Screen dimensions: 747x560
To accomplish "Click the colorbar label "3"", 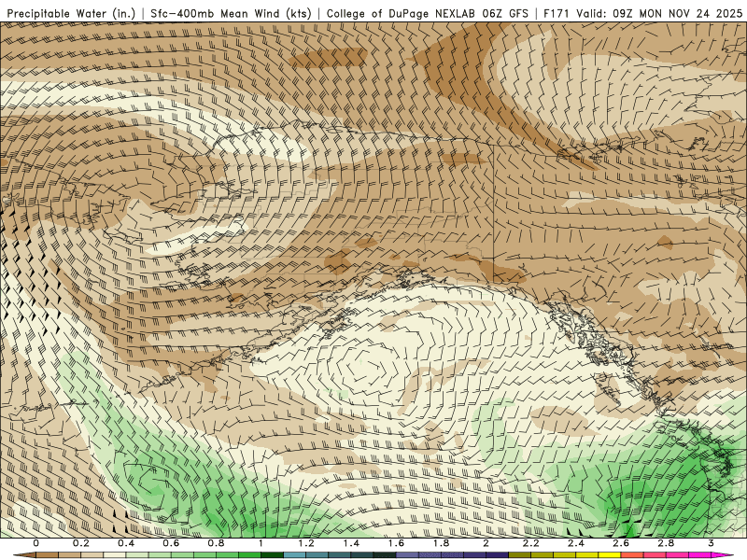I will [x=711, y=543].
